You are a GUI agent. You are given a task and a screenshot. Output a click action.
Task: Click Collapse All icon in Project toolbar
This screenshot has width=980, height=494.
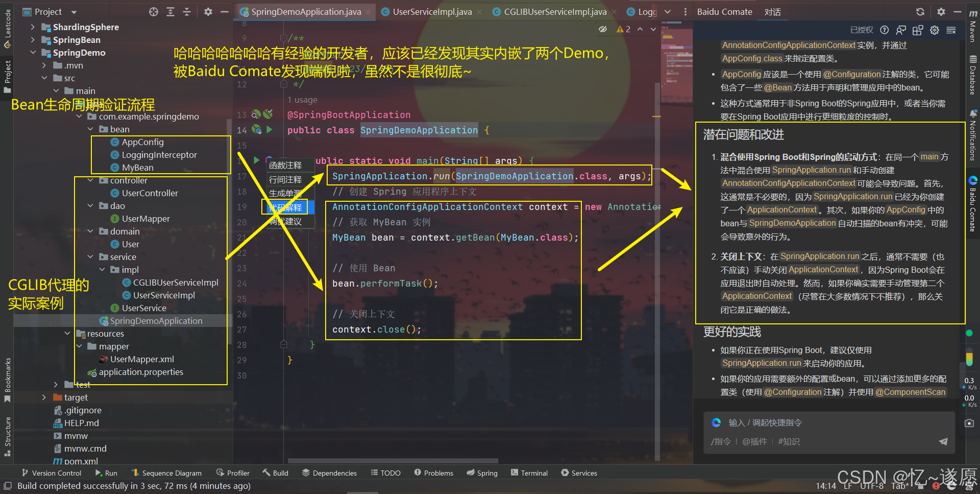(187, 12)
